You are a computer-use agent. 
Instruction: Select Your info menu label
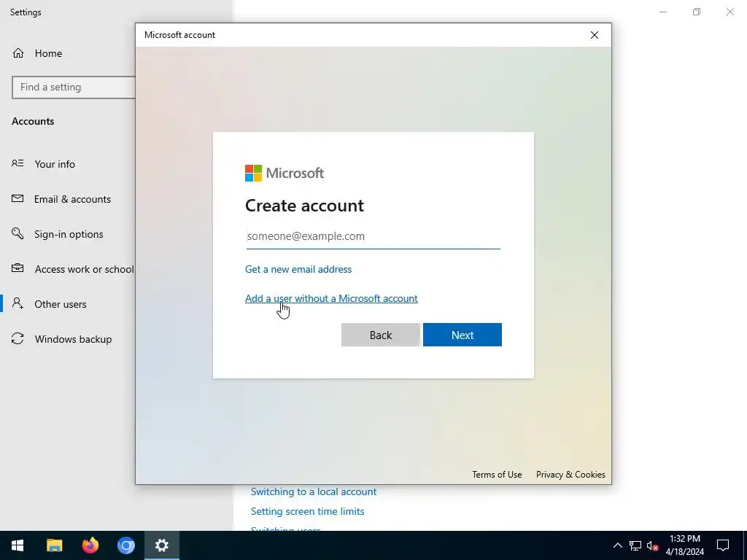click(55, 164)
